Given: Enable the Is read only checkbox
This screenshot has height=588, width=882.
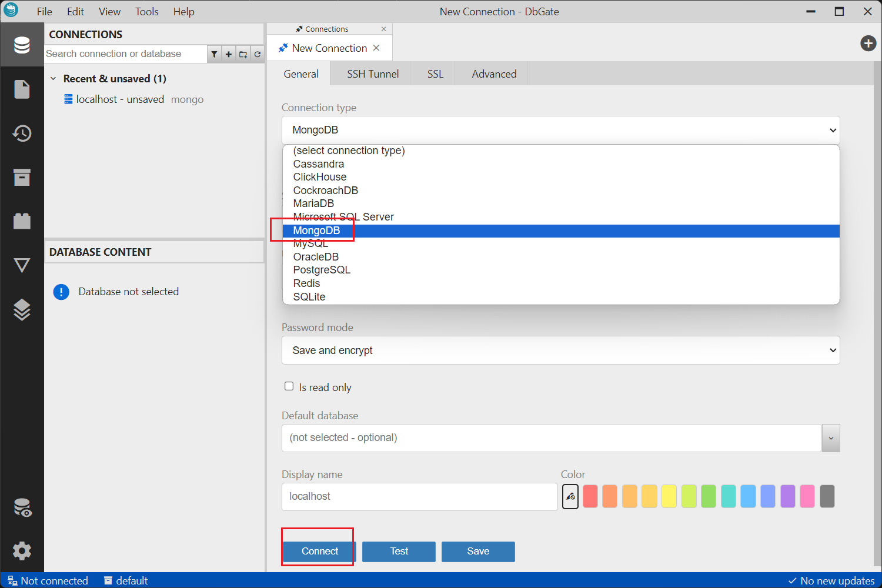Looking at the screenshot, I should point(289,386).
